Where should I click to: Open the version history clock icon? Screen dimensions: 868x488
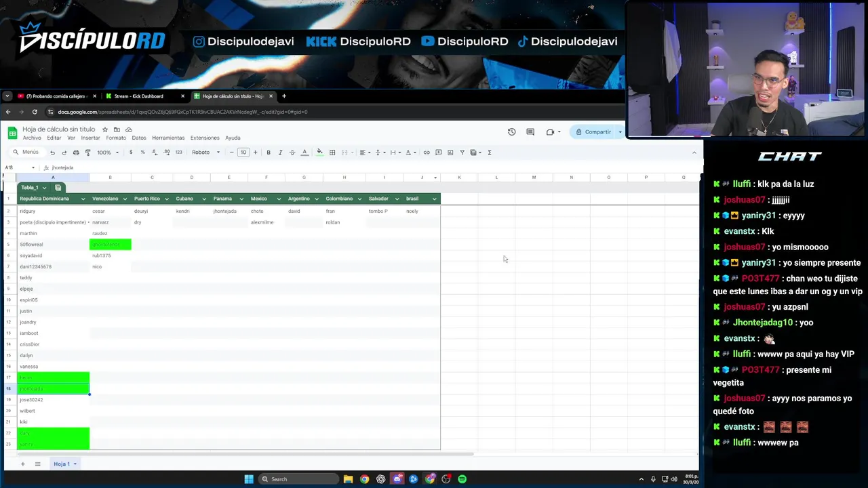[x=512, y=131]
